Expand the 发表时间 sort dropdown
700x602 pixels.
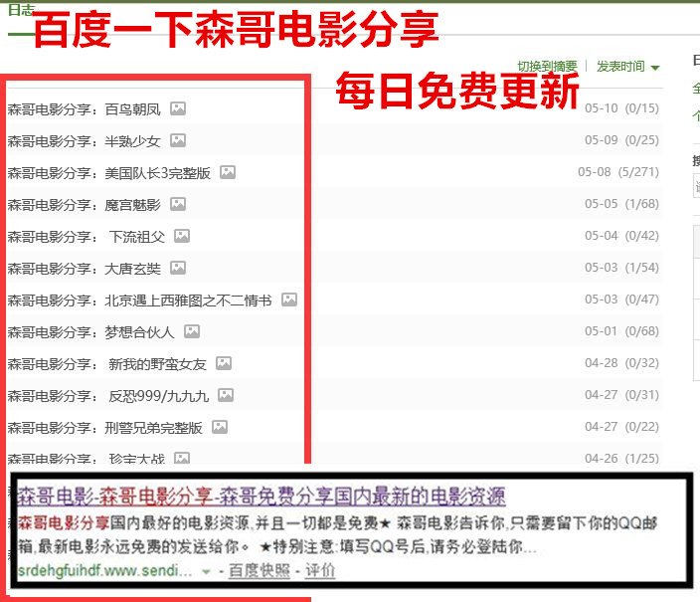627,67
